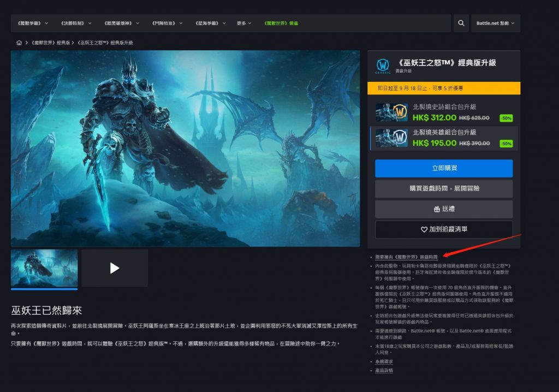Click the -50% badge next to HK$390.00

click(506, 144)
